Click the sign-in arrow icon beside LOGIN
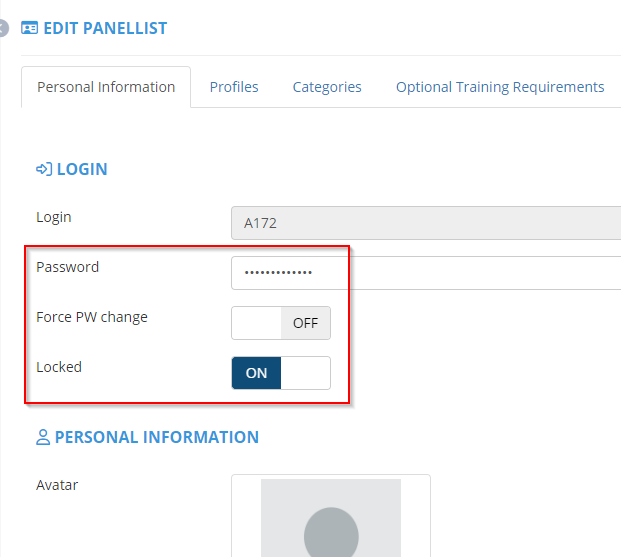 (44, 169)
